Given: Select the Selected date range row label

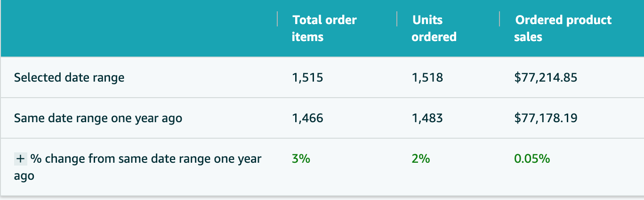Looking at the screenshot, I should (x=69, y=78).
